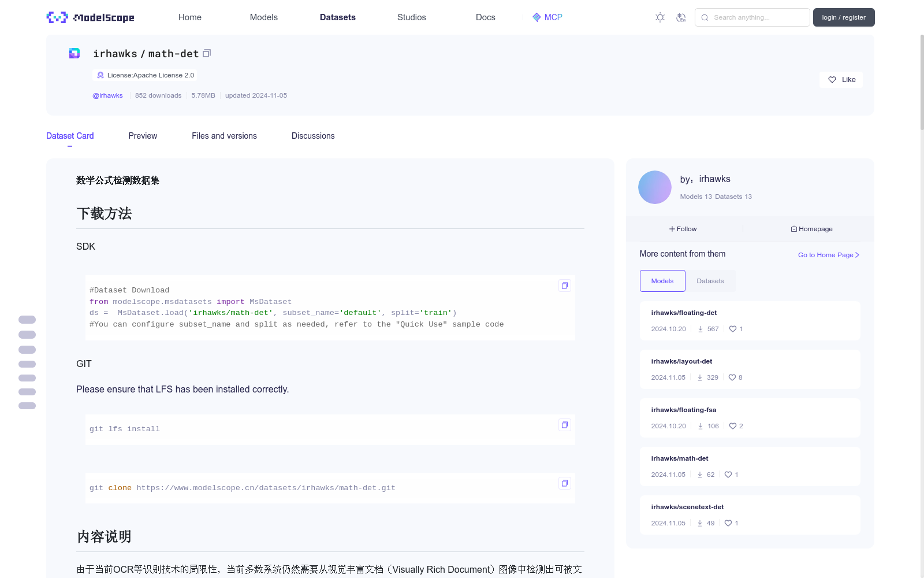Click the page vertical scrollbar
Viewport: 924px width, 578px height.
point(922,82)
